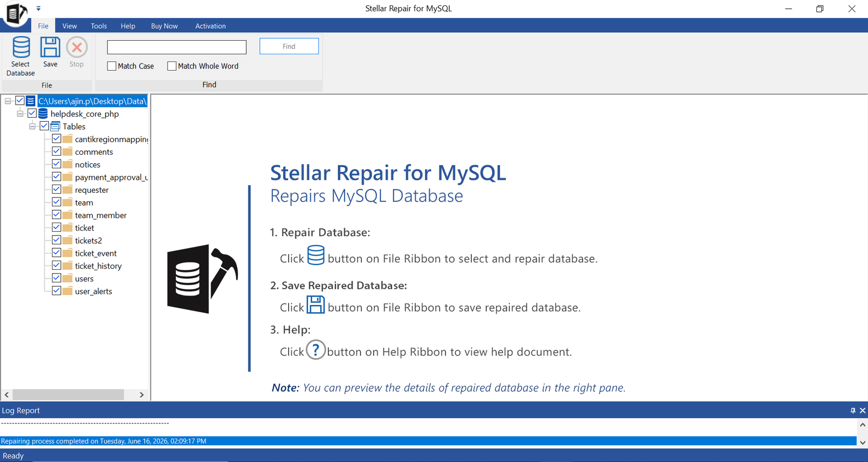Select the ticket table row
This screenshot has height=462, width=868.
[x=85, y=228]
